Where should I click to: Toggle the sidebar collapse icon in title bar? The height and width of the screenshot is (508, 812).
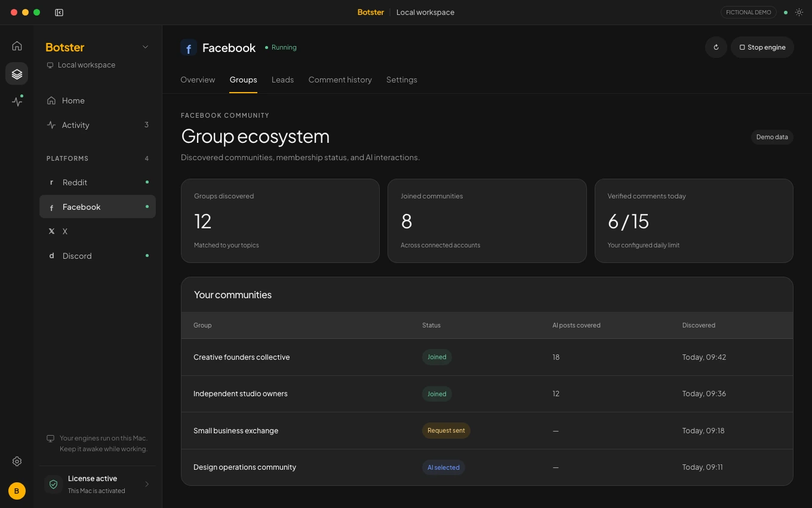click(x=59, y=12)
